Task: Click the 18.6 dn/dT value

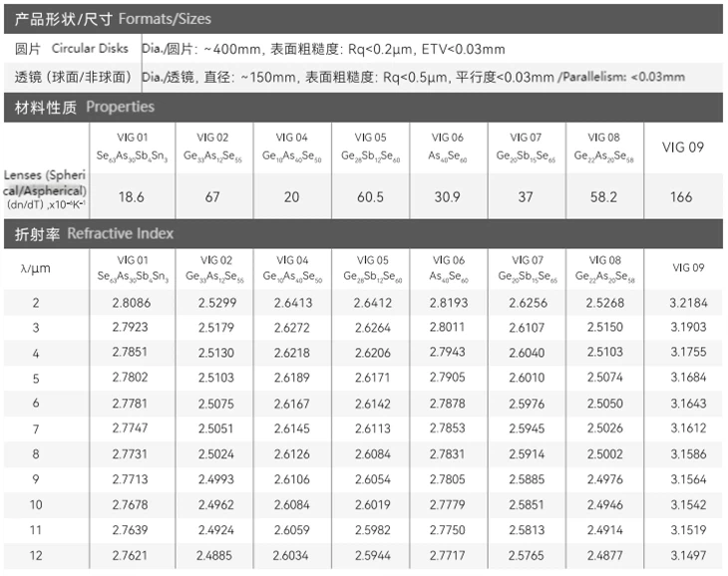Action: pos(132,196)
